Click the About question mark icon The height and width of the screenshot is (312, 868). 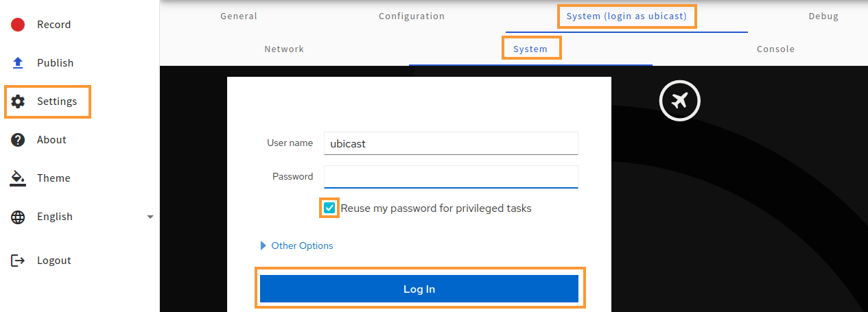click(x=18, y=140)
